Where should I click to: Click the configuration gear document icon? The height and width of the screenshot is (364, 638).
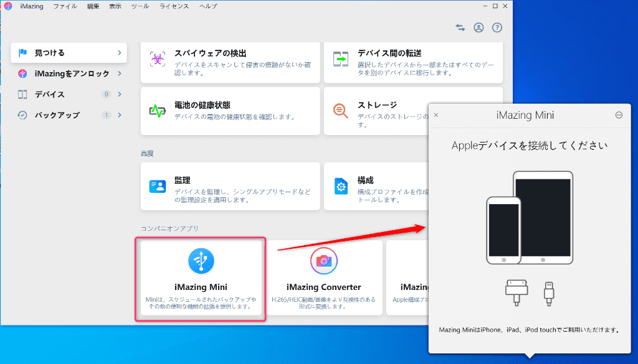click(x=341, y=187)
